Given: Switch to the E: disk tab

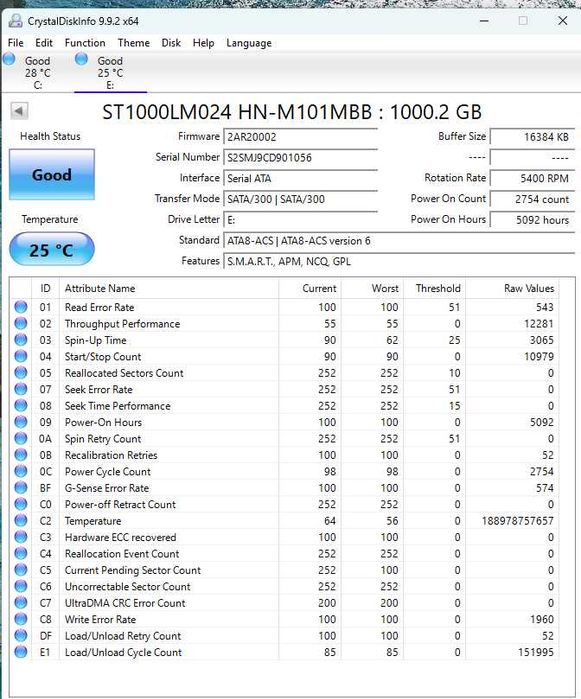Looking at the screenshot, I should point(110,72).
